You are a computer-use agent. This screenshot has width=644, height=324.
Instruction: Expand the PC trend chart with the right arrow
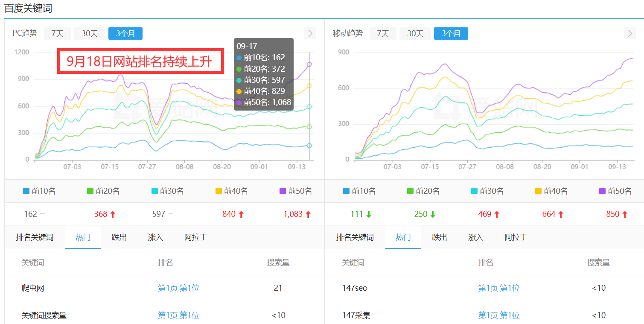(x=310, y=33)
